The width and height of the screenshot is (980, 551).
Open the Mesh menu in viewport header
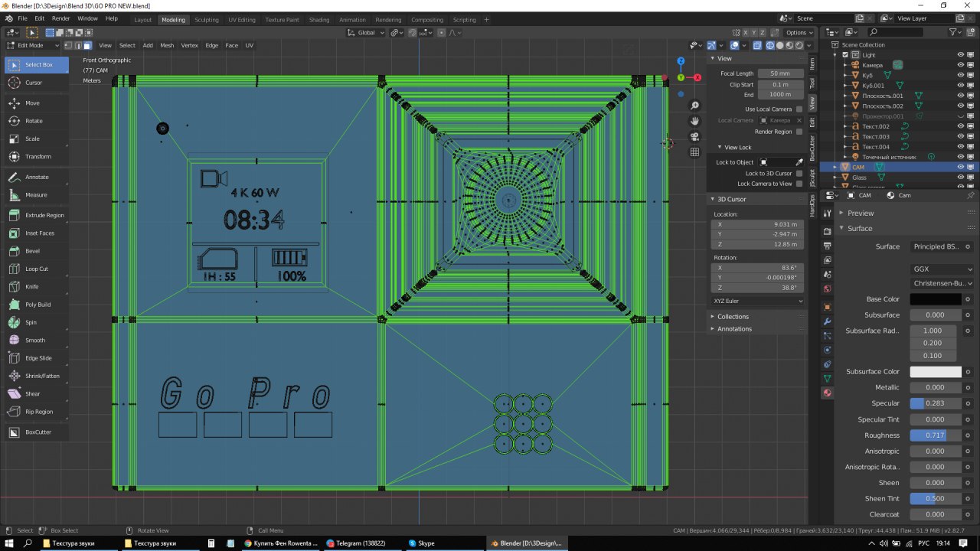pyautogui.click(x=167, y=45)
